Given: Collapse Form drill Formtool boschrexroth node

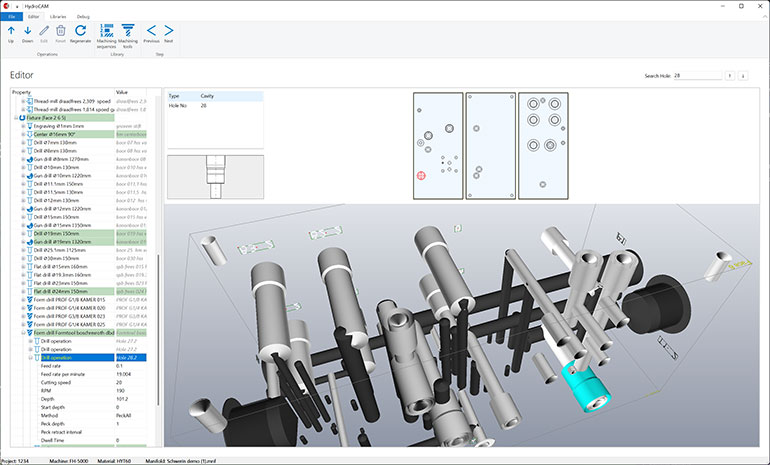Looking at the screenshot, I should [23, 332].
